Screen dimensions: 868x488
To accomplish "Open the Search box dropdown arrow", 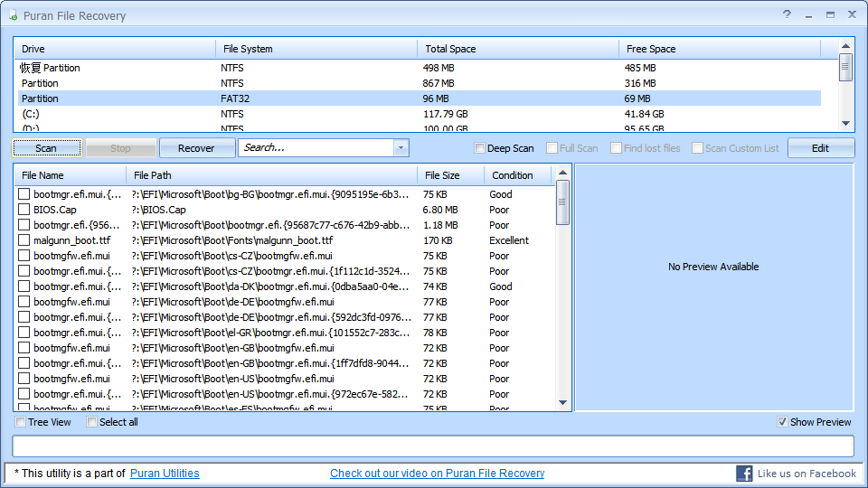I will (401, 147).
